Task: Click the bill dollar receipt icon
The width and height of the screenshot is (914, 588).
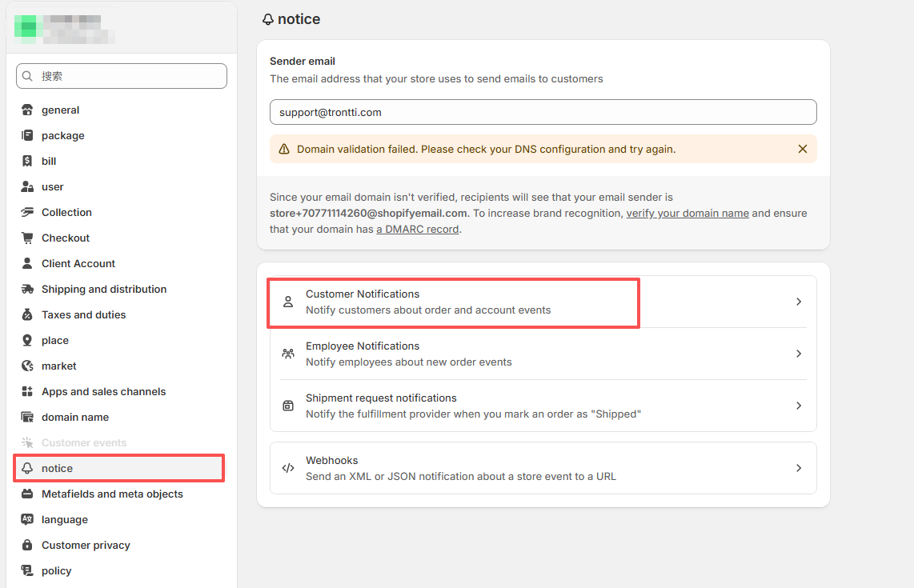Action: point(27,162)
